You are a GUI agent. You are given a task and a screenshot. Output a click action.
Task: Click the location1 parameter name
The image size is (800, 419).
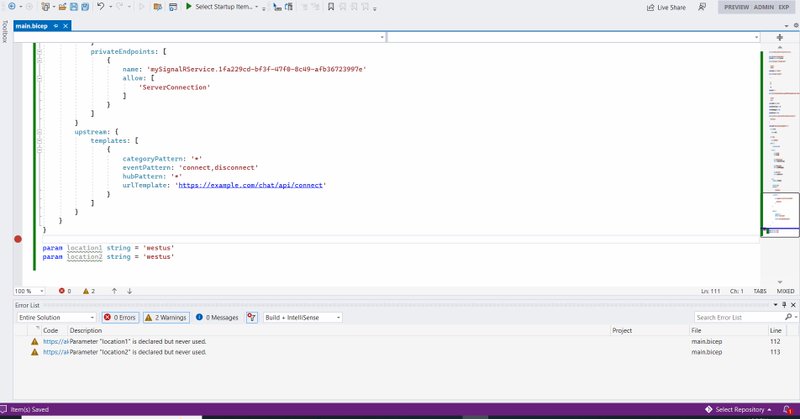(x=84, y=248)
